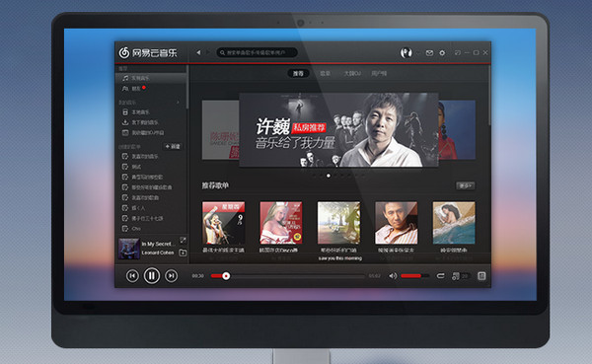Toggle the loop playback mode icon
Viewport: 592px width, 364px height.
point(440,276)
